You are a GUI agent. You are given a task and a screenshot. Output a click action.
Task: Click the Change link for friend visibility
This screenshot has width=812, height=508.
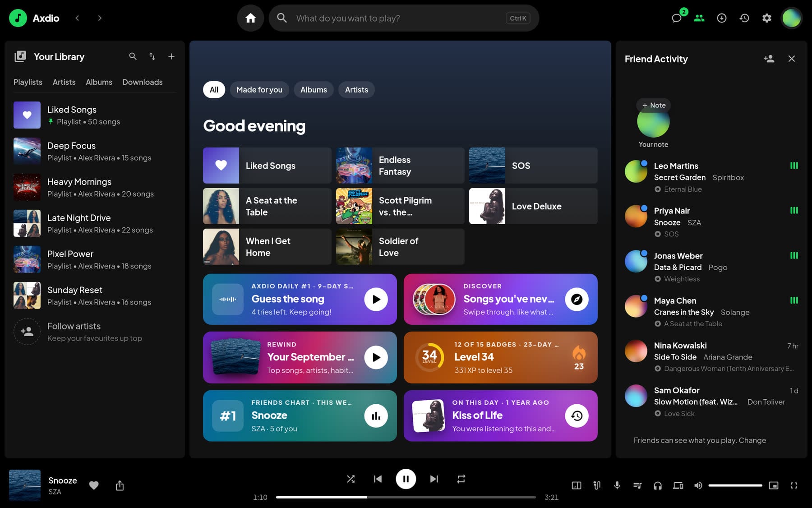click(x=752, y=440)
